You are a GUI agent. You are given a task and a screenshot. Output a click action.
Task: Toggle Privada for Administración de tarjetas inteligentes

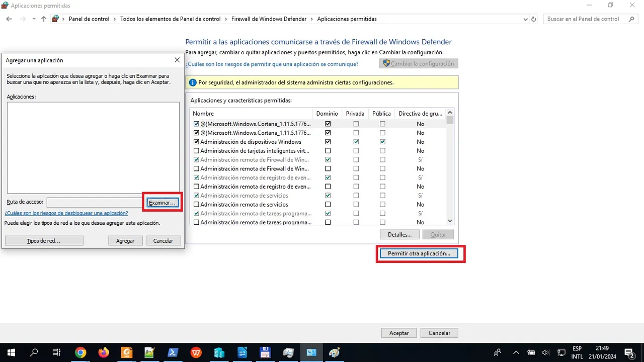(356, 151)
